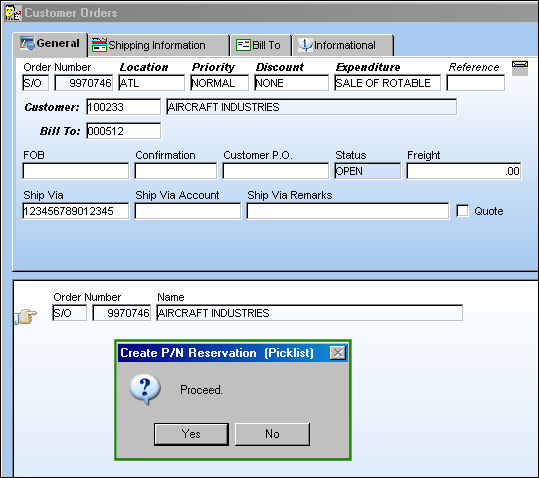The width and height of the screenshot is (539, 478).
Task: Click the lower order number 9970746 field
Action: click(x=122, y=313)
